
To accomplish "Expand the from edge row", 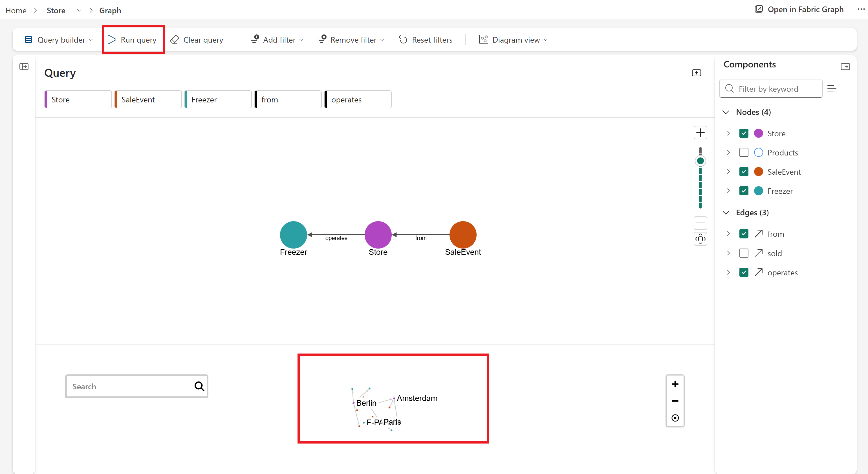I will (728, 234).
